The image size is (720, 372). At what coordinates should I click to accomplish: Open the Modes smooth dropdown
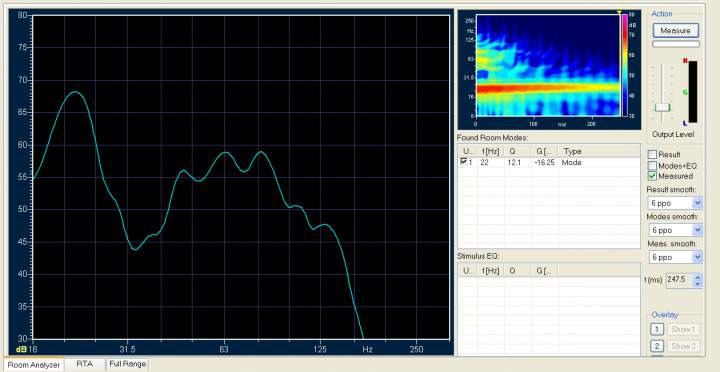[x=675, y=230]
